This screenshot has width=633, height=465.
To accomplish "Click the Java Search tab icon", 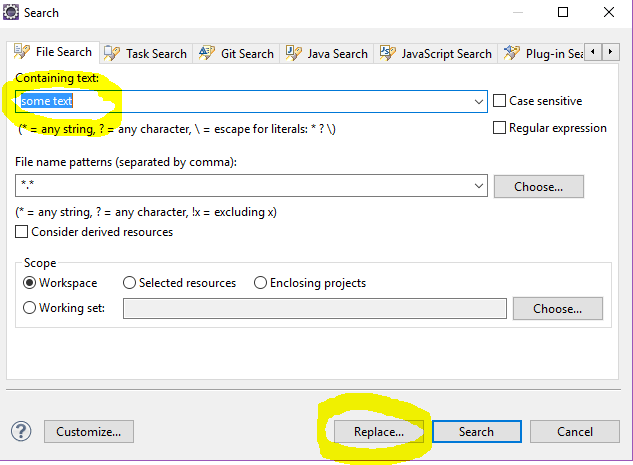I will 293,53.
